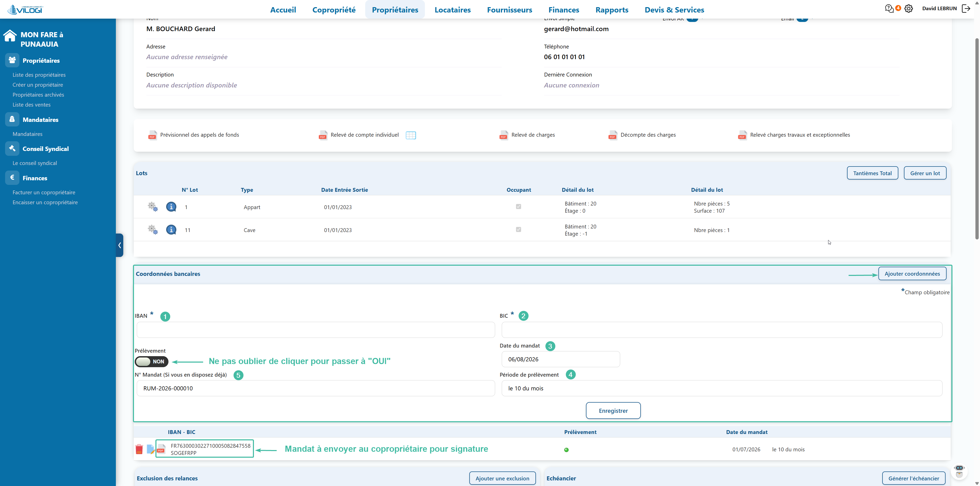Open Date du mandat field
Image resolution: width=980 pixels, height=486 pixels.
point(561,359)
